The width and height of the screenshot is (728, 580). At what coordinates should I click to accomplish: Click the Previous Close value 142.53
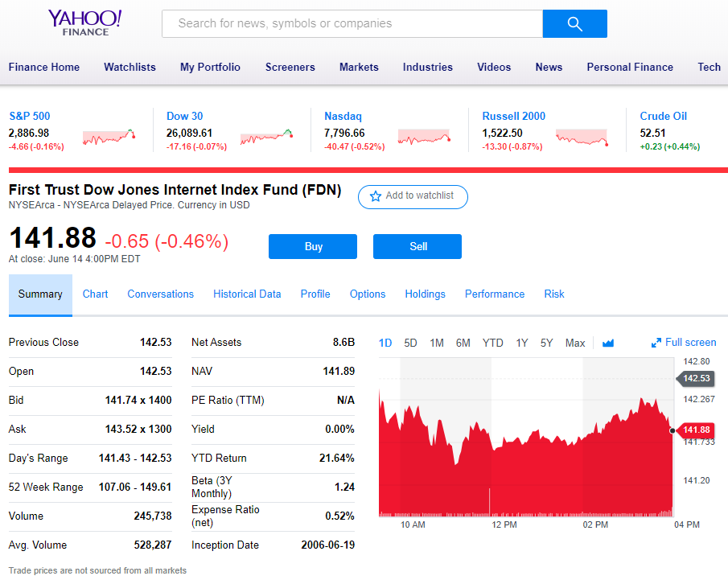coord(156,342)
